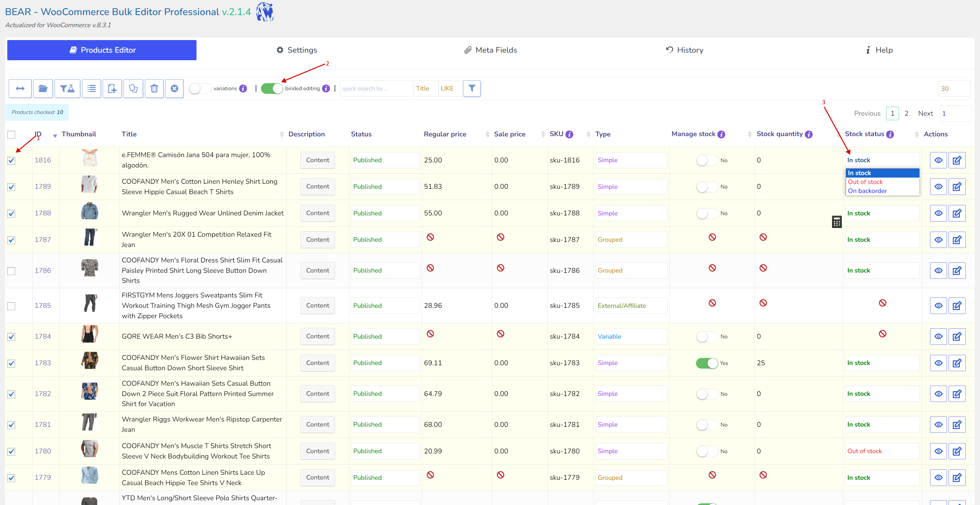Open Status dropdown for product 1789

click(x=385, y=187)
